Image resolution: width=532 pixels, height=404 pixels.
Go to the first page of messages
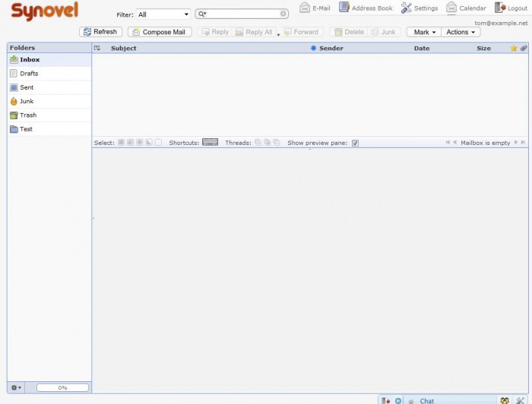448,142
